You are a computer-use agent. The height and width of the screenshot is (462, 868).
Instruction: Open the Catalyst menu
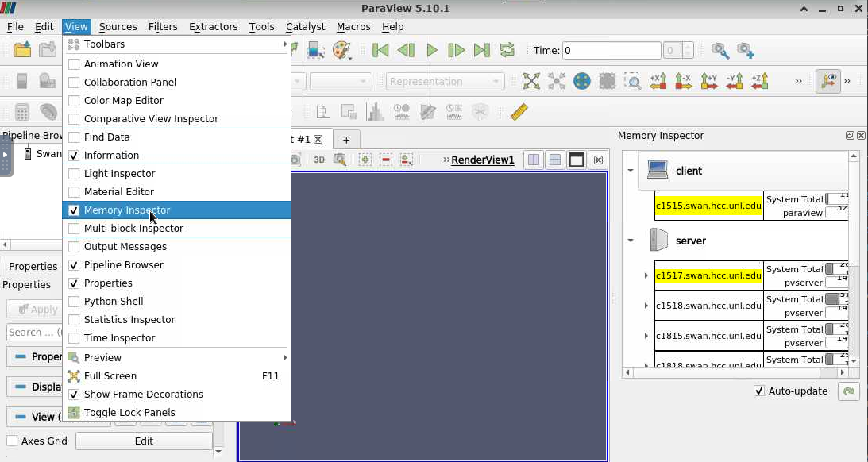(x=305, y=26)
